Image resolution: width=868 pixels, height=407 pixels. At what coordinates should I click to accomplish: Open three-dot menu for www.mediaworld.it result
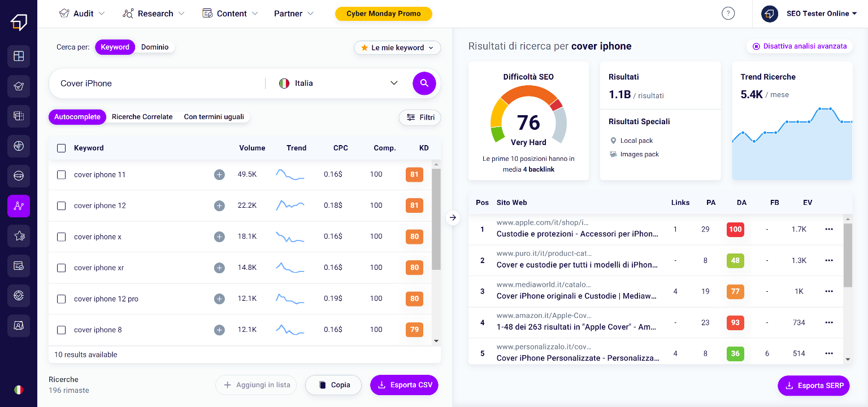(829, 291)
